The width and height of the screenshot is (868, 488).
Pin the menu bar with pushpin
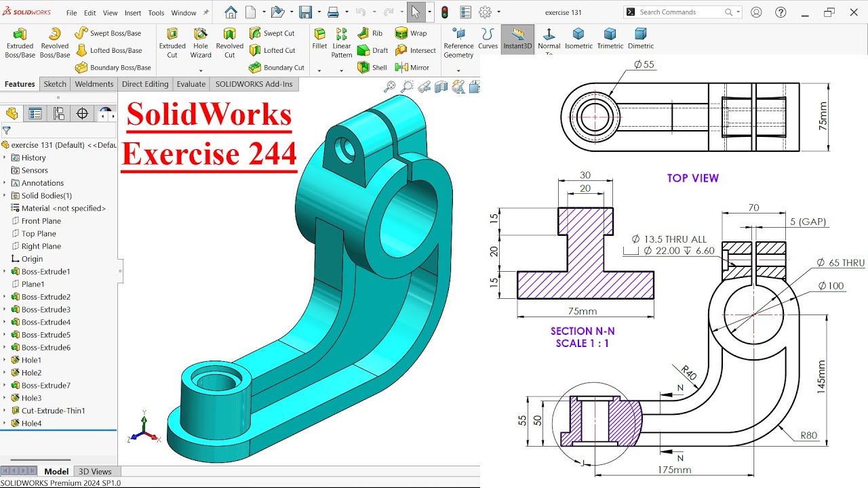tap(206, 12)
